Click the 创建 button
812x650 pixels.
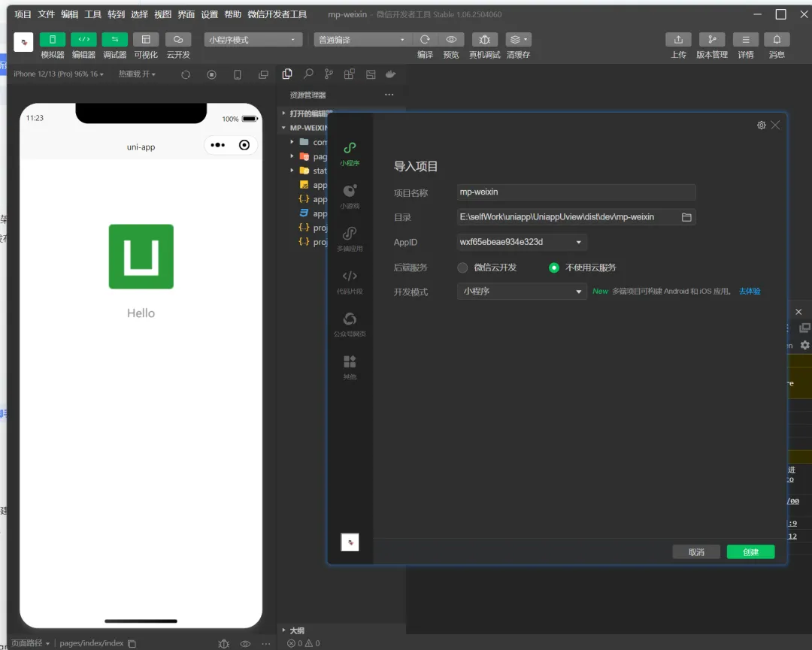tap(750, 552)
